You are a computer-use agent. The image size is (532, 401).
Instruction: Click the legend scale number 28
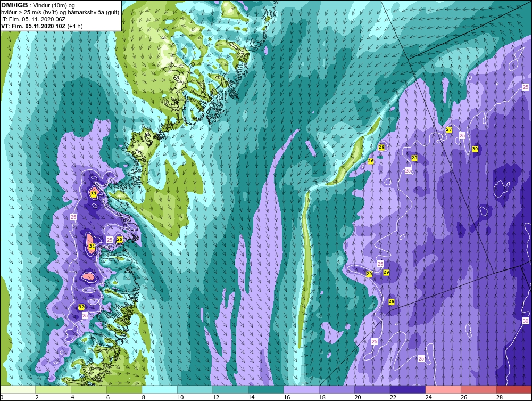pyautogui.click(x=500, y=397)
